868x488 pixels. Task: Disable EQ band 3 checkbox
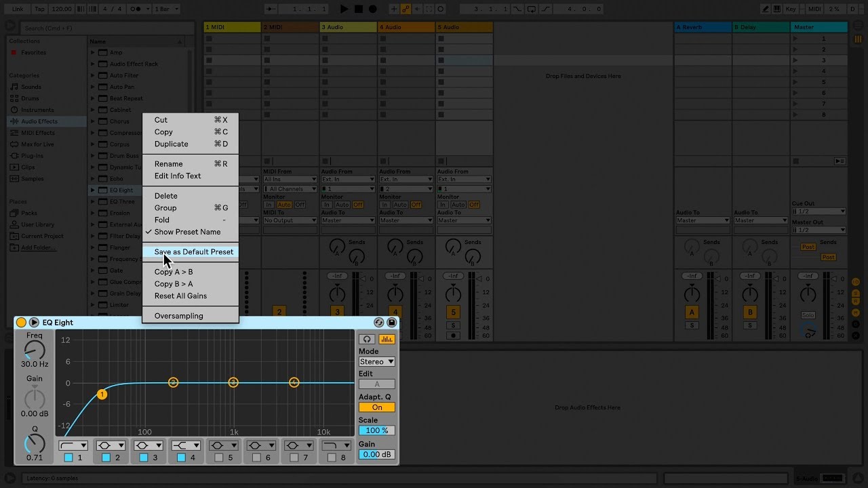click(x=143, y=457)
